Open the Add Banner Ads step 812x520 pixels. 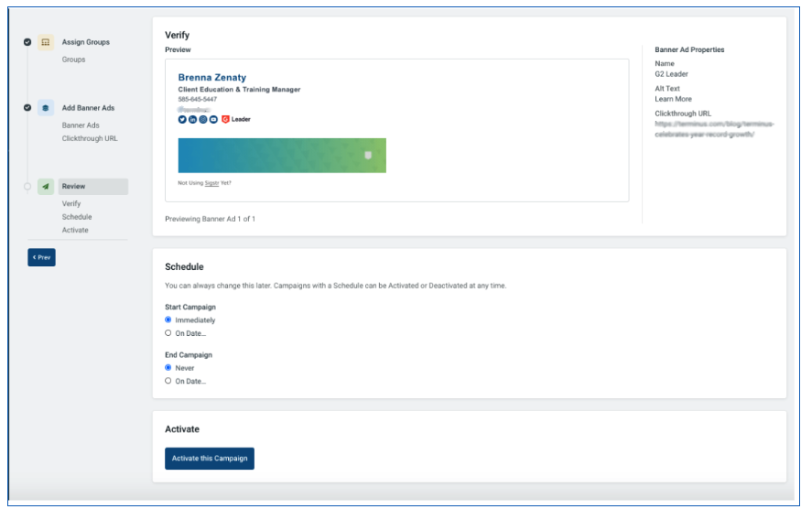[x=89, y=108]
